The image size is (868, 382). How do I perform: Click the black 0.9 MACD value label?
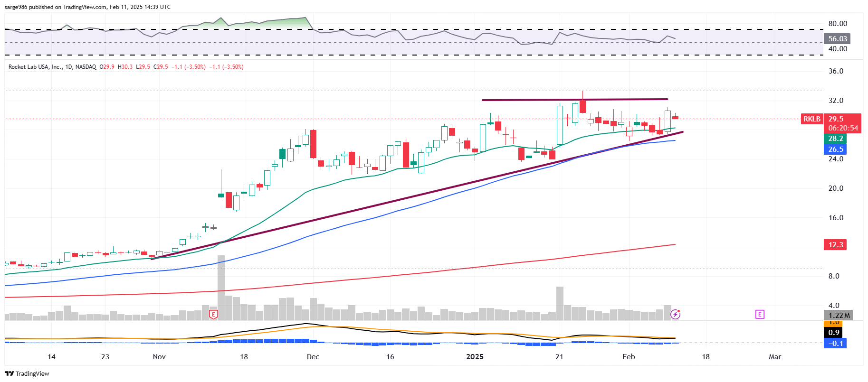[x=834, y=333]
